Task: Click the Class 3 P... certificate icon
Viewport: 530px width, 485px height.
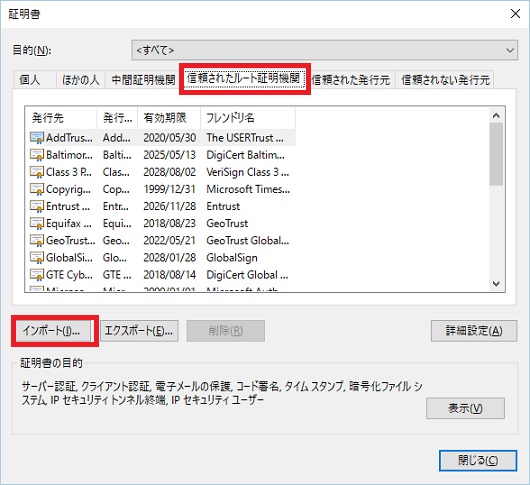Action: (37, 172)
